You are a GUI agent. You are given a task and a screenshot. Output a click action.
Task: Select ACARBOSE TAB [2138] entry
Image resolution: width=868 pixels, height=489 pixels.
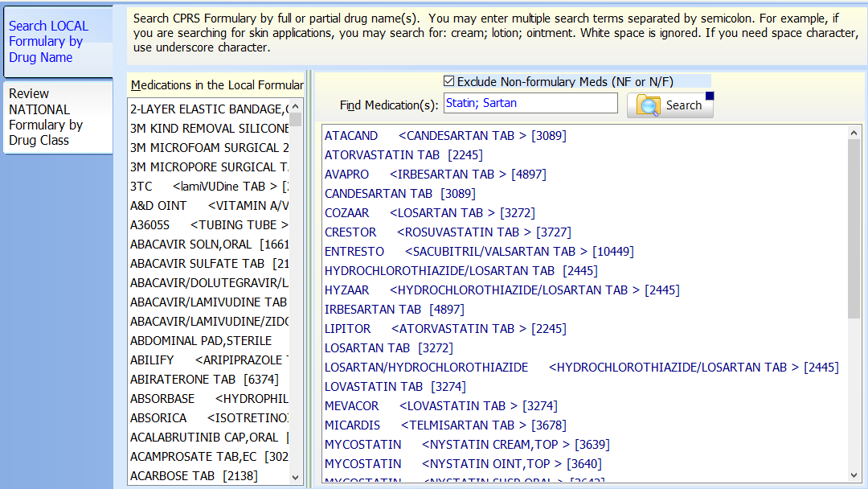(x=209, y=476)
